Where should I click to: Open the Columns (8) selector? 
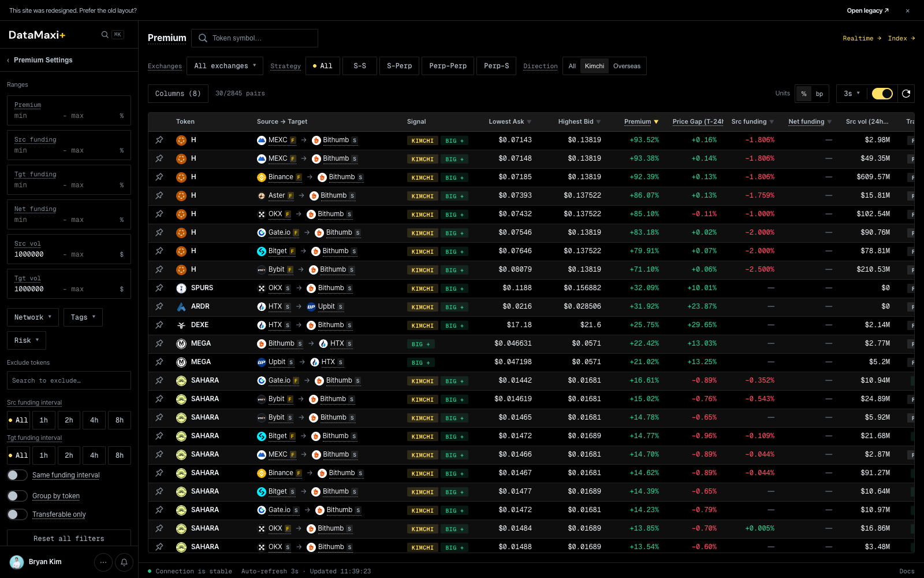tap(178, 94)
